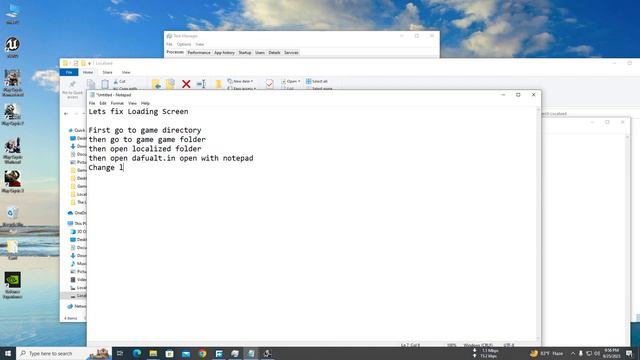Click the Notepad taskbar icon
This screenshot has height=360, width=640.
(x=251, y=353)
